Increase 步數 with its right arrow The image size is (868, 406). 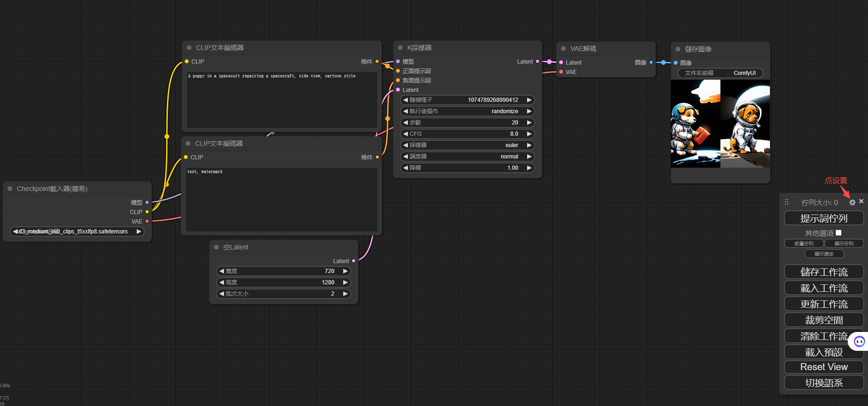pyautogui.click(x=529, y=123)
